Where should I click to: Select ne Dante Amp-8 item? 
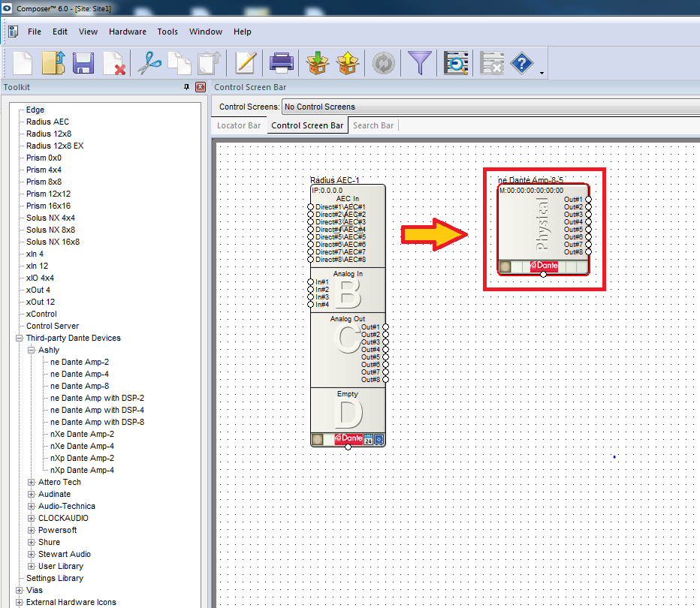(x=80, y=387)
